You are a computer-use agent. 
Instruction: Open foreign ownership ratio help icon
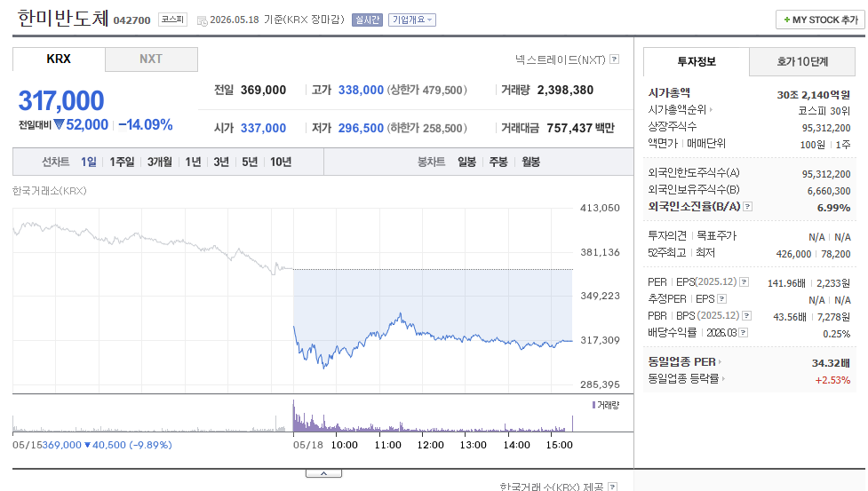click(747, 207)
